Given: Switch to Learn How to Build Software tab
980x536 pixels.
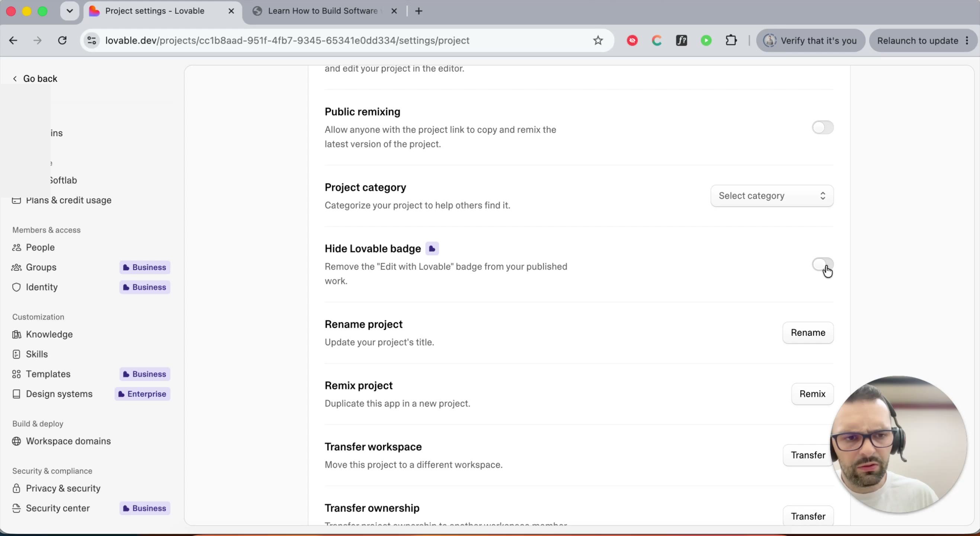Looking at the screenshot, I should click(x=323, y=11).
